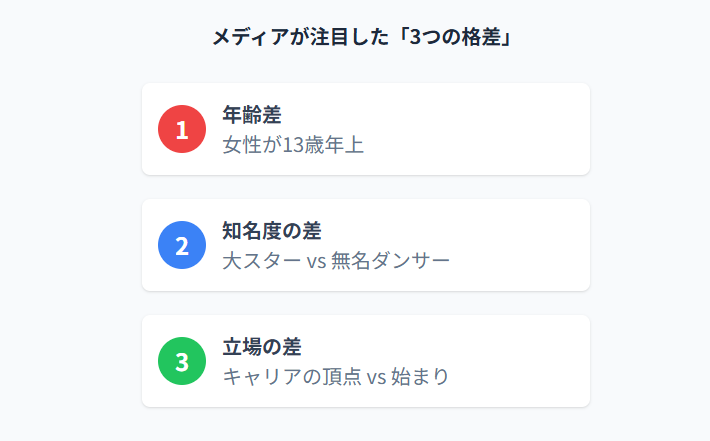
Task: Click the 女性が13歳年上 description text
Action: (293, 145)
